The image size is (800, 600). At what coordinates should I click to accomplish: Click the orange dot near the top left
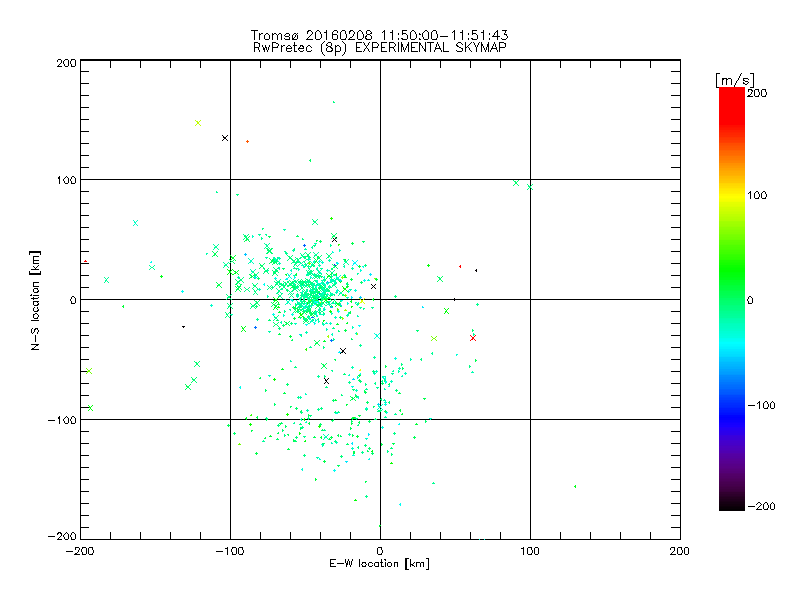click(x=247, y=141)
